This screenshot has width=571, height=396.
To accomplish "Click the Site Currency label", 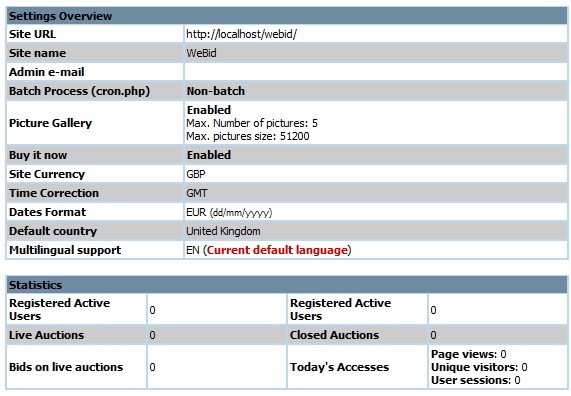I will (47, 174).
